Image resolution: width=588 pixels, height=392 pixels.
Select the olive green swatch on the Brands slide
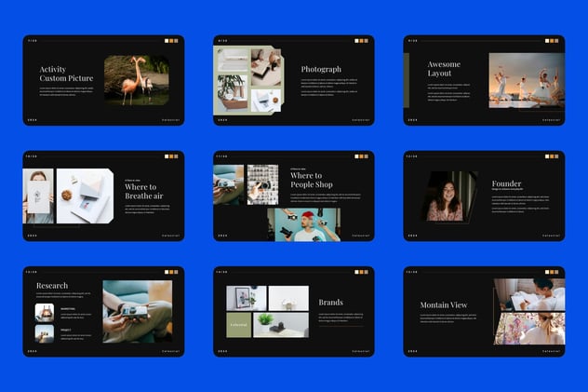[x=239, y=325]
